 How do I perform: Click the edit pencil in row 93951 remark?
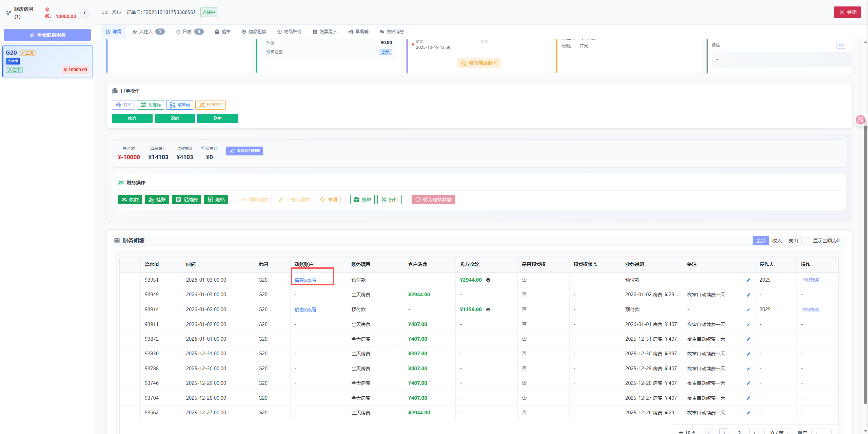(748, 280)
